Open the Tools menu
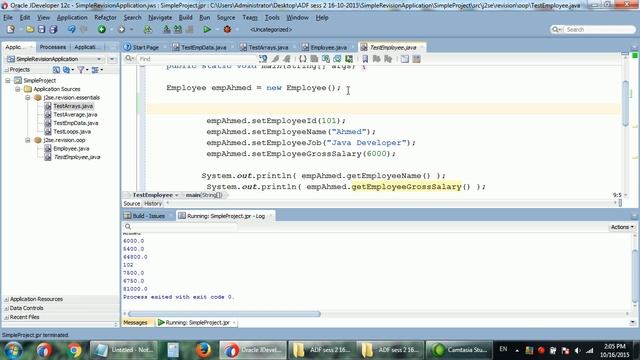The image size is (640, 360). pos(272,18)
